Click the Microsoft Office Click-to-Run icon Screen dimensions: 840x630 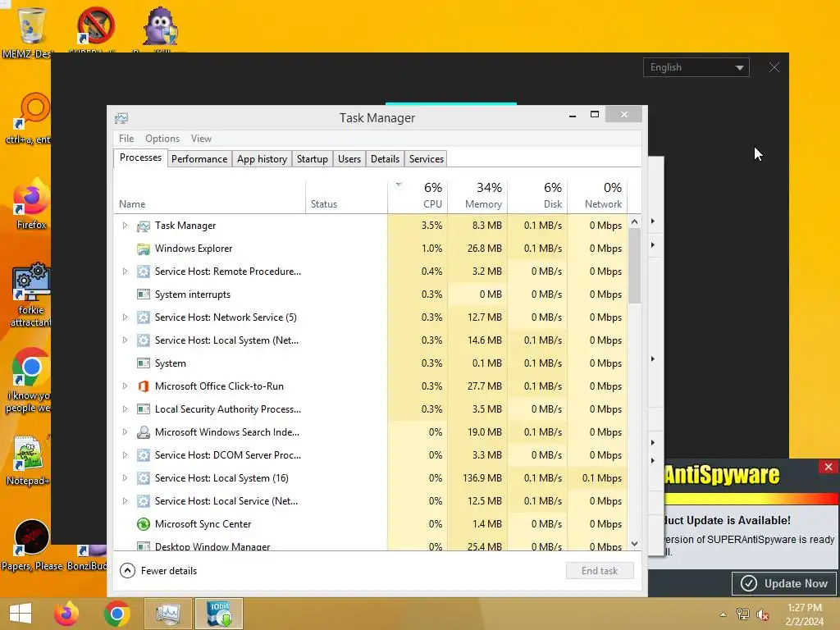point(143,386)
